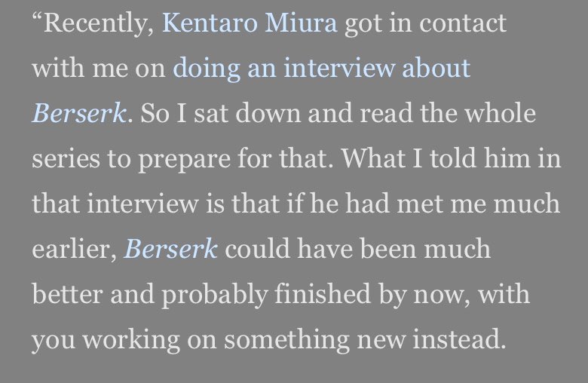The width and height of the screenshot is (588, 383).
Task: Click the word "Recently" at the quote start
Action: [x=96, y=24]
